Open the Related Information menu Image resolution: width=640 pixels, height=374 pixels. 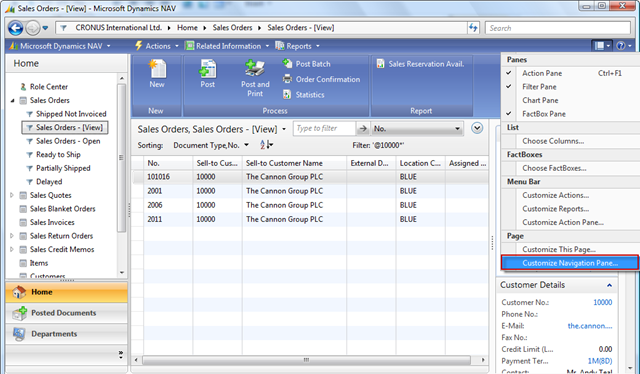(x=227, y=46)
